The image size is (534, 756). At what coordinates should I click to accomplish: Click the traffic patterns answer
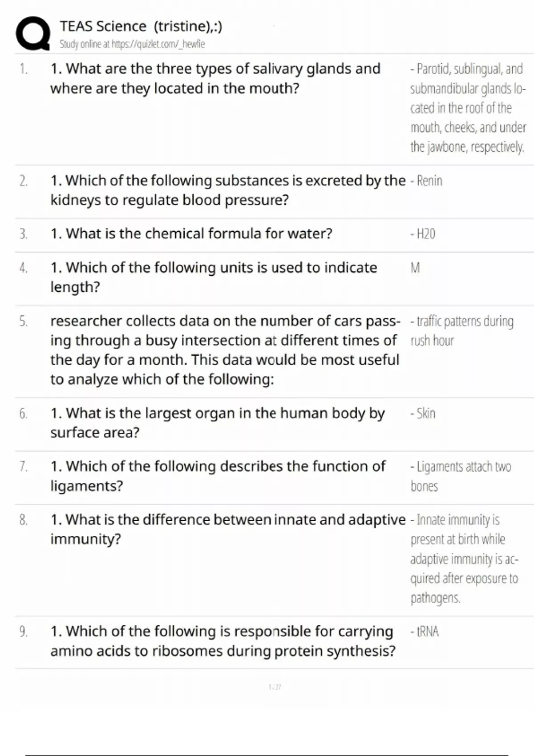pyautogui.click(x=462, y=330)
